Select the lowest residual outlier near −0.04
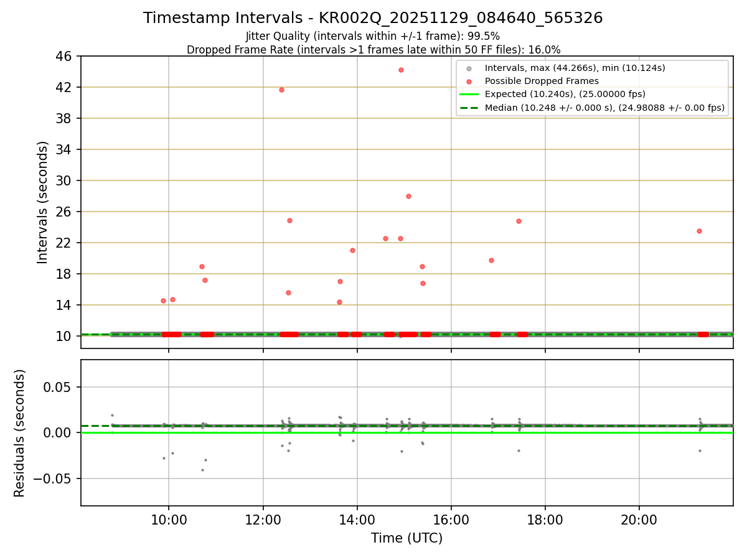Screen dimensions: 747x560 point(202,470)
